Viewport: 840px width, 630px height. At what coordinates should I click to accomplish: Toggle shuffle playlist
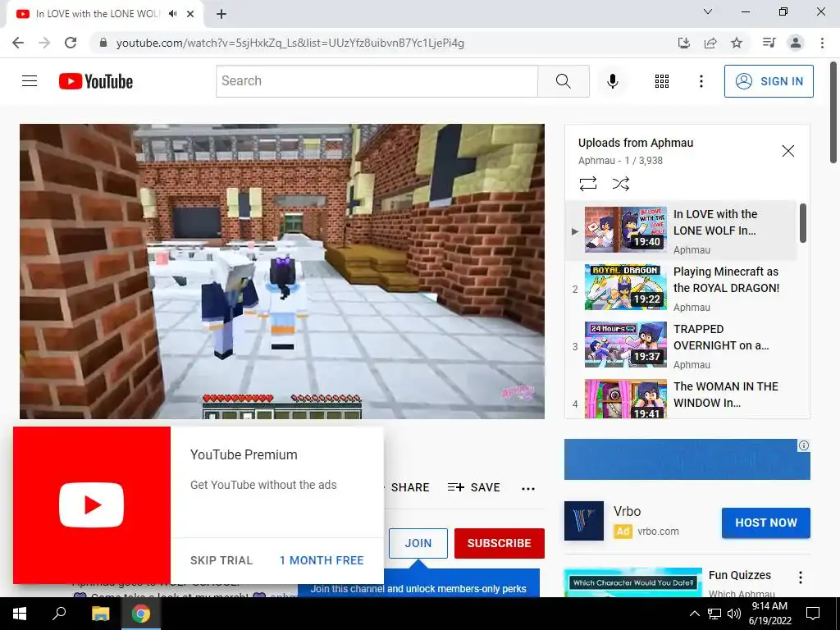point(620,184)
